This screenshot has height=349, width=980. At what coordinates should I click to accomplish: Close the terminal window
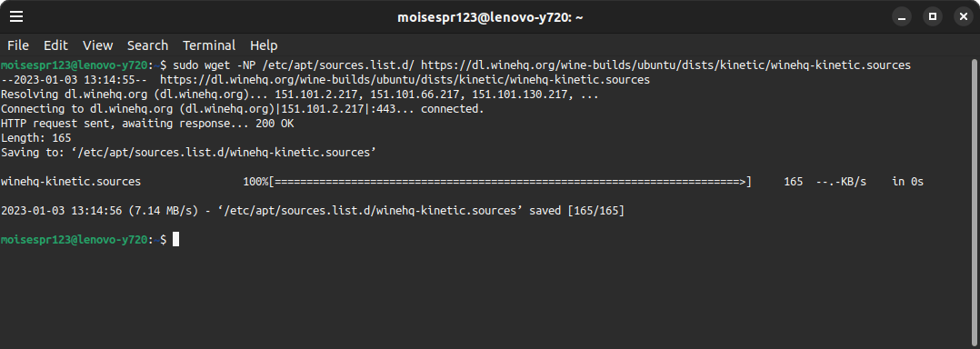tap(963, 17)
